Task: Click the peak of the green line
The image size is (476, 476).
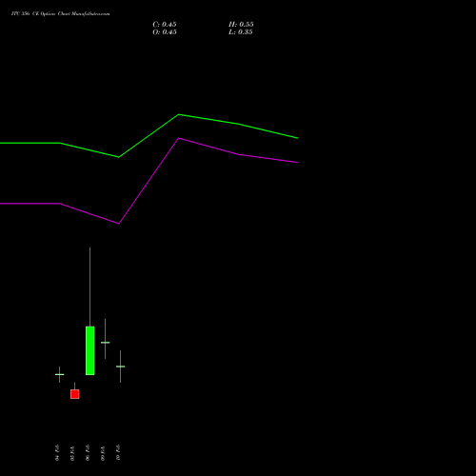Action: (x=179, y=114)
